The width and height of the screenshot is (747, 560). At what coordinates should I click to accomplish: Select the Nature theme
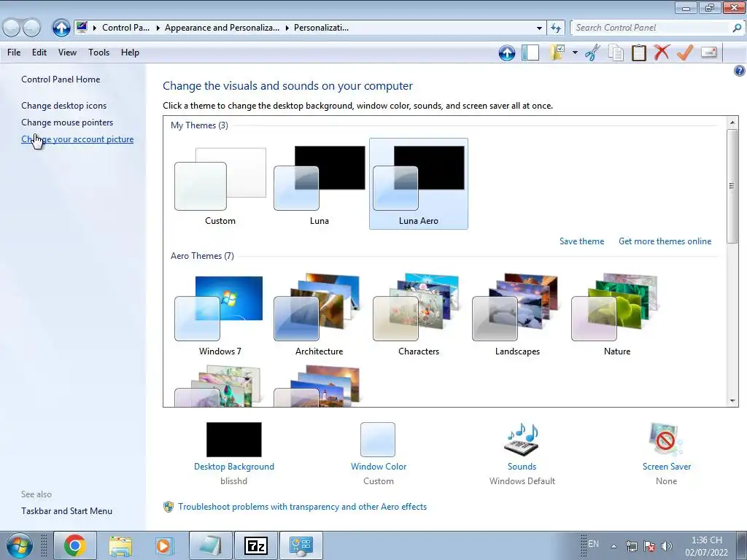[617, 315]
